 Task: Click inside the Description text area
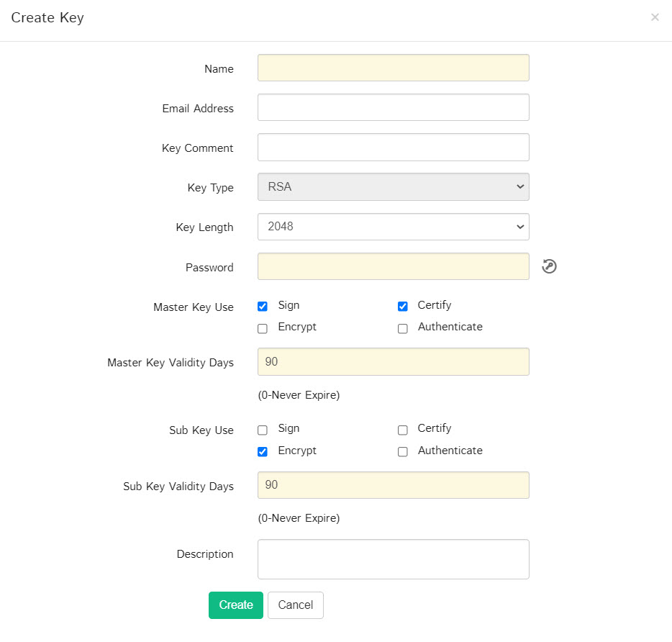point(393,559)
